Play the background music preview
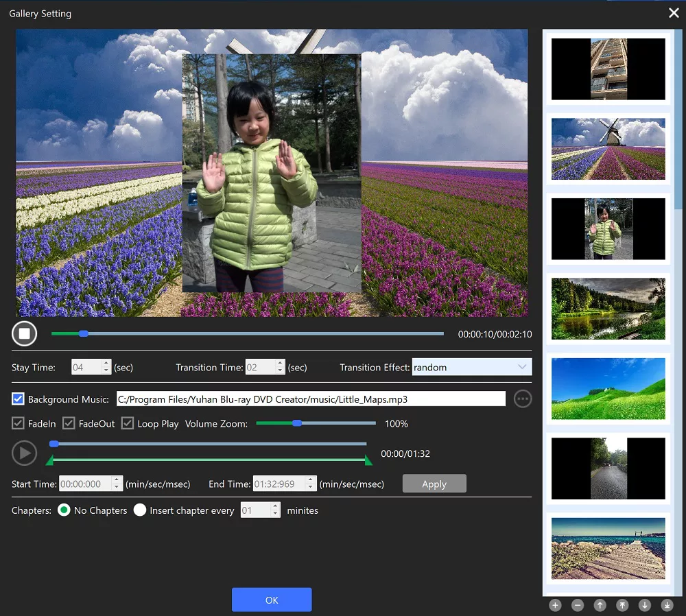The height and width of the screenshot is (616, 686). tap(24, 453)
